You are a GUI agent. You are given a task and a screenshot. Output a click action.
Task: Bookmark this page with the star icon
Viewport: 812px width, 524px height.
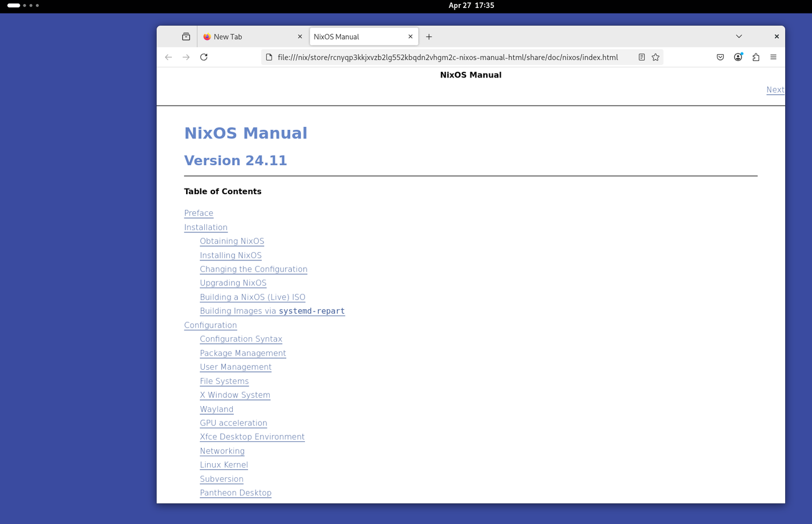pos(656,57)
